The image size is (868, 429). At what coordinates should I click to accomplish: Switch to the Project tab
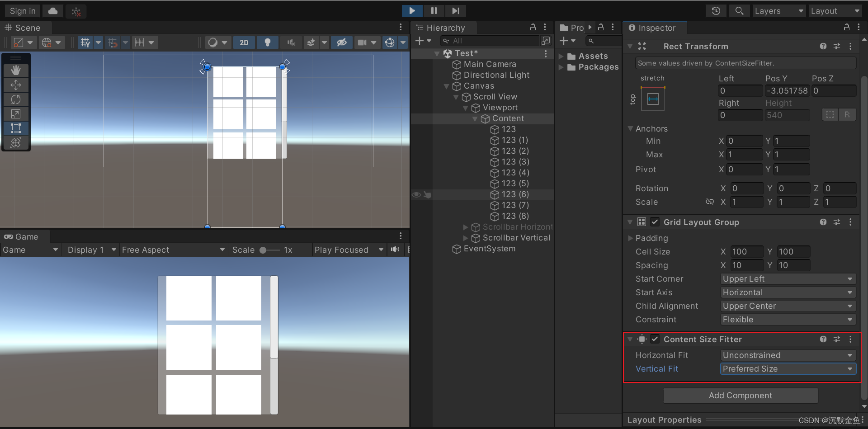click(572, 28)
